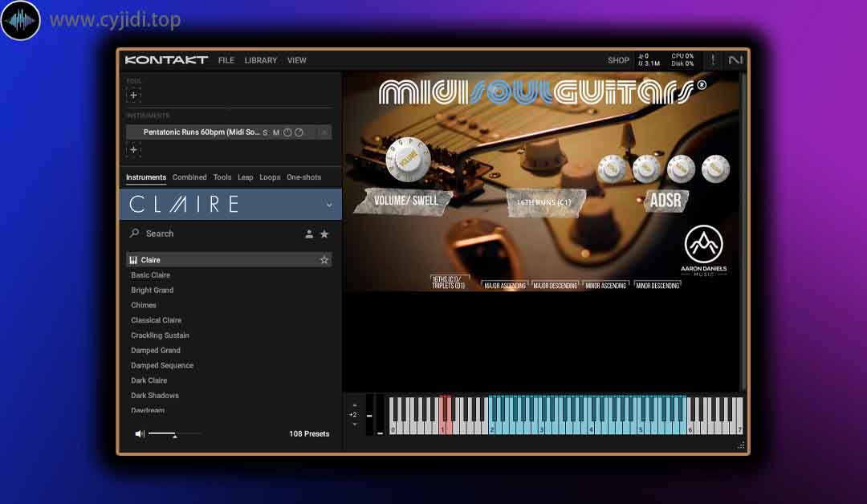Click the VOLUME/ SWELL label
Screen dimensions: 867x504
406,201
